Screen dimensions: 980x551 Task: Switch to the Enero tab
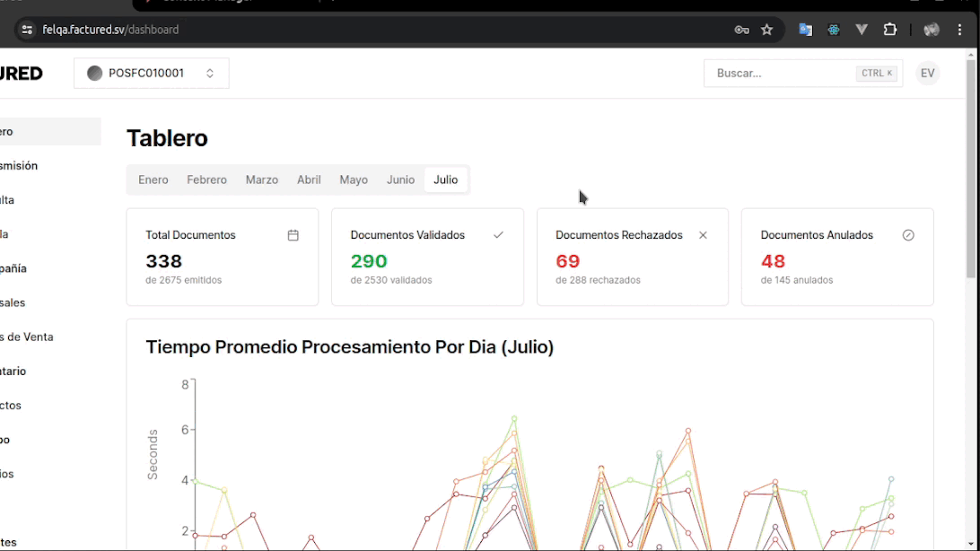click(x=153, y=179)
